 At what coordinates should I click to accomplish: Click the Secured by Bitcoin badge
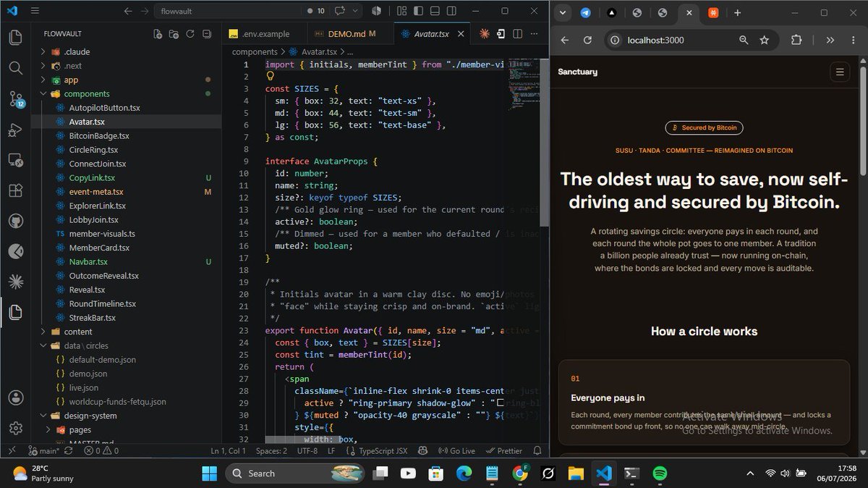(x=704, y=127)
